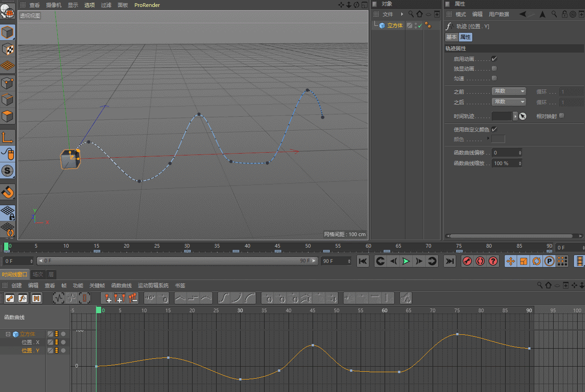Screen dimensions: 585x392
Task: Enable 独显动画 checkbox
Action: [494, 69]
